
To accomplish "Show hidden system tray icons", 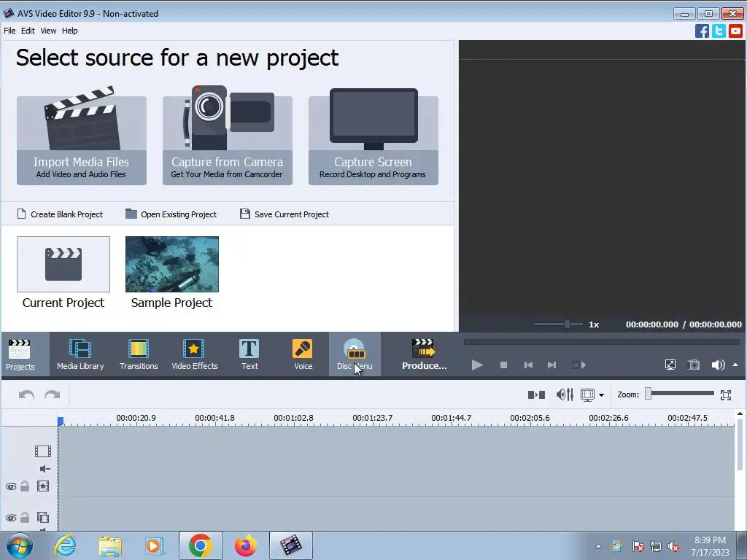I will tap(598, 546).
